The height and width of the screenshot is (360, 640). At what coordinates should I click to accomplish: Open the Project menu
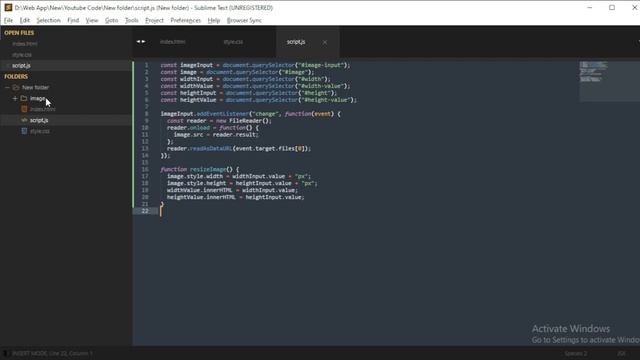(154, 20)
